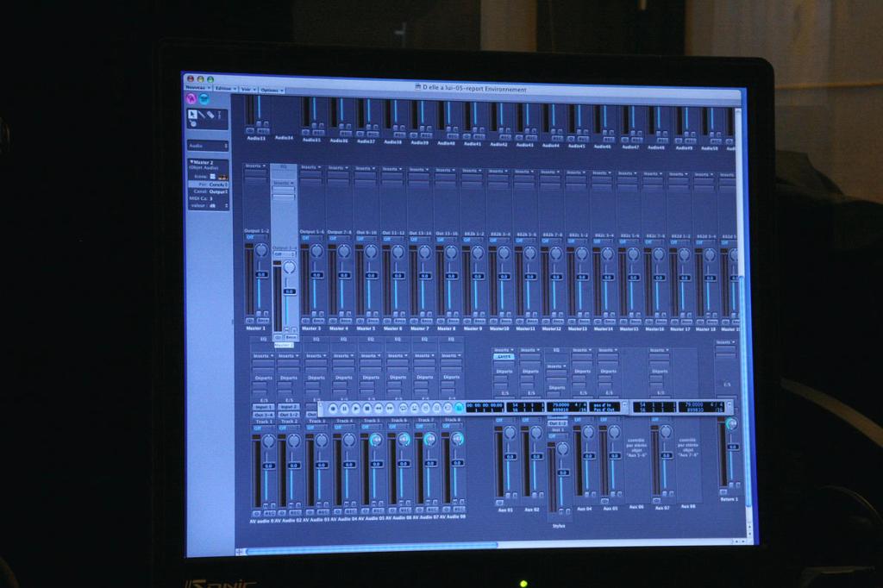Image resolution: width=883 pixels, height=588 pixels.
Task: Click the pink link mode icon
Action: (x=191, y=98)
